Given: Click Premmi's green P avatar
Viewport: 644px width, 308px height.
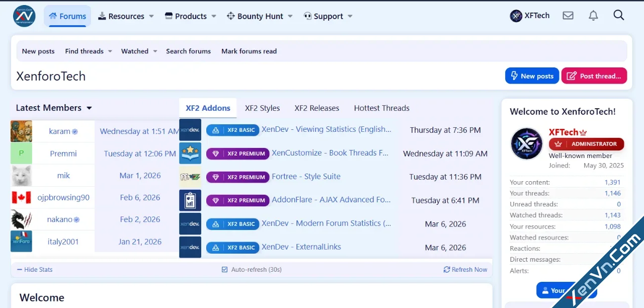Looking at the screenshot, I should [x=21, y=153].
